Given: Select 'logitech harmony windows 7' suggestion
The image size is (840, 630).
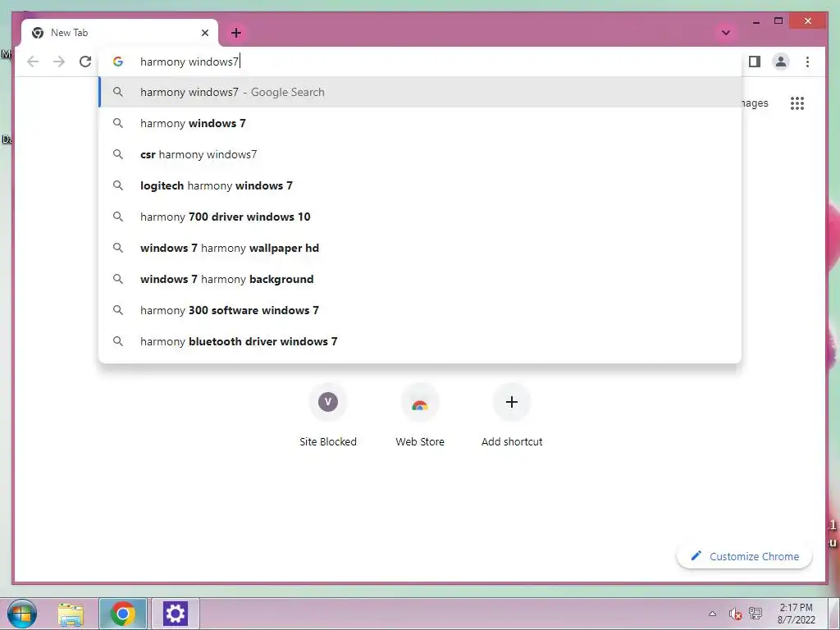Looking at the screenshot, I should [420, 185].
